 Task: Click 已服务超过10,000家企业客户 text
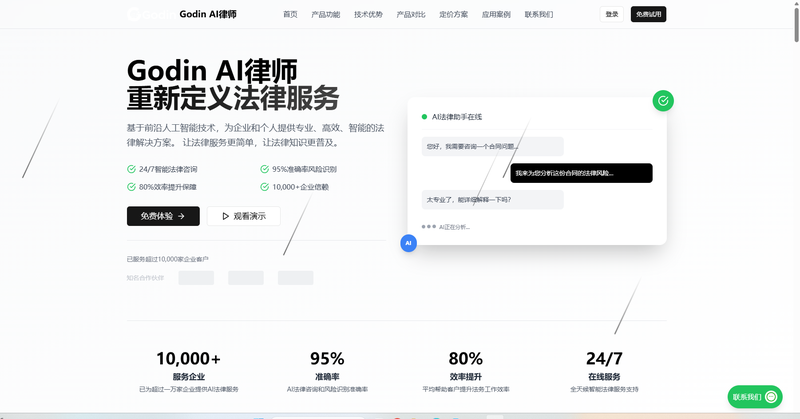[167, 259]
